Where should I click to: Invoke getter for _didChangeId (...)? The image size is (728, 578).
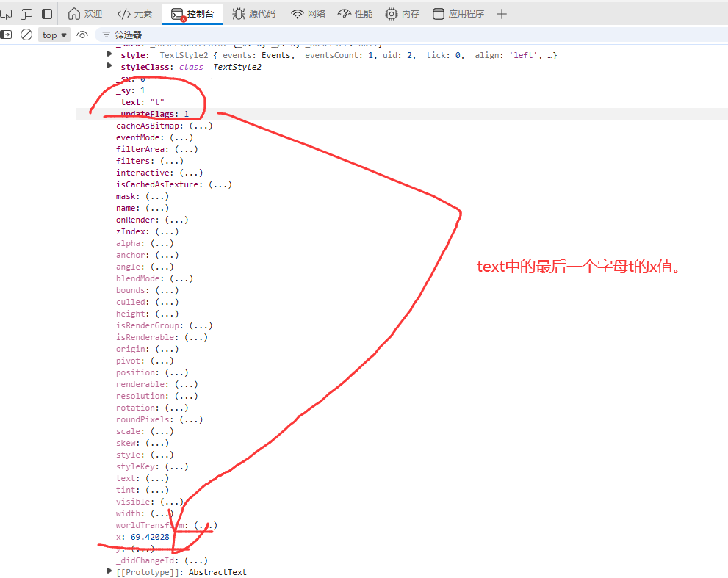(196, 560)
